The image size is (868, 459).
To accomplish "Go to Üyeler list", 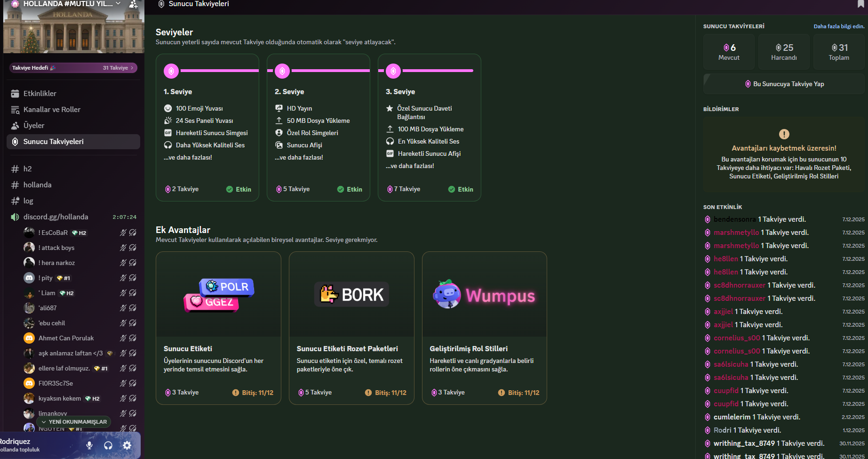I will click(73, 126).
